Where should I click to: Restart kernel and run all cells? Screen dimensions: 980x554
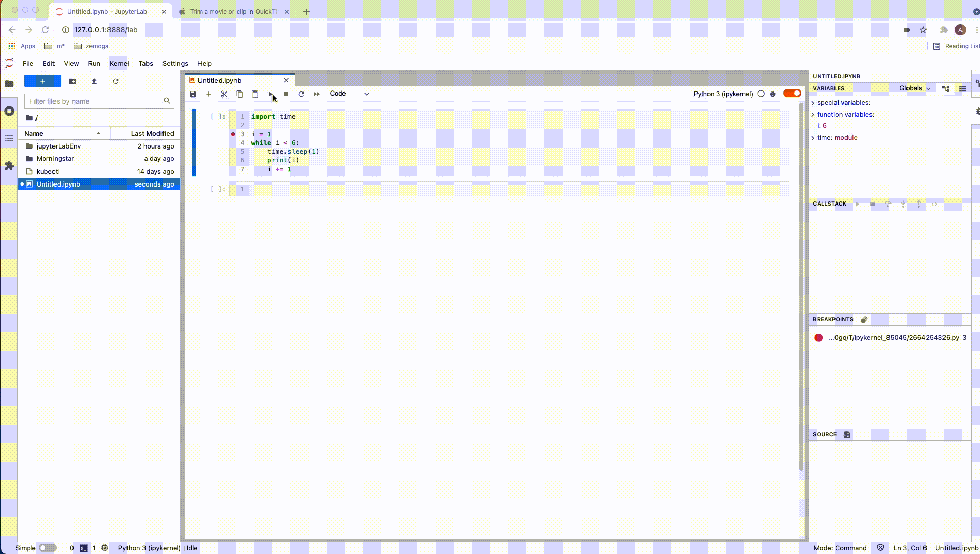[317, 94]
